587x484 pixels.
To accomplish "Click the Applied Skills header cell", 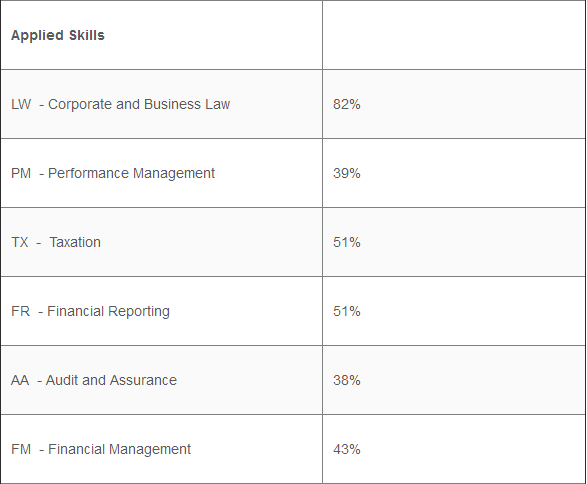I will tap(161, 35).
